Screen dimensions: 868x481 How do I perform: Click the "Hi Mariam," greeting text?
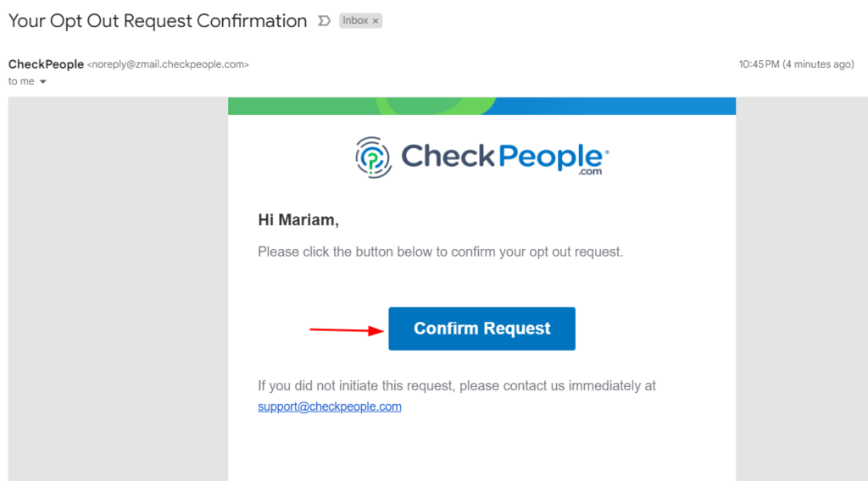pyautogui.click(x=298, y=220)
